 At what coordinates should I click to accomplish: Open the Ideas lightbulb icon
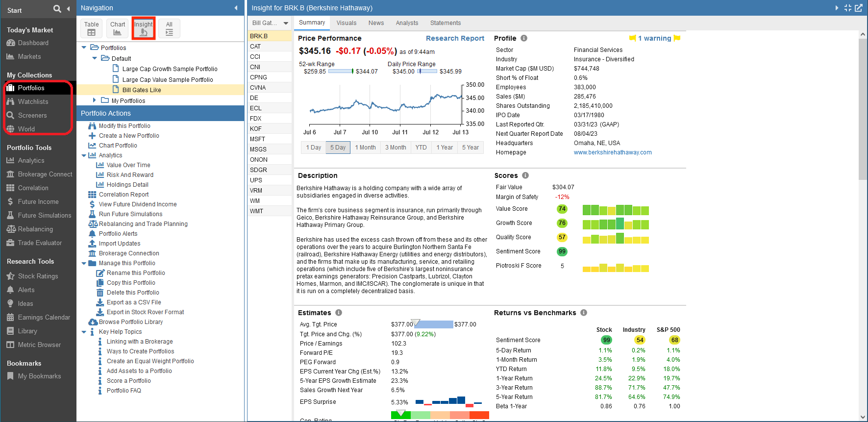[x=10, y=303]
